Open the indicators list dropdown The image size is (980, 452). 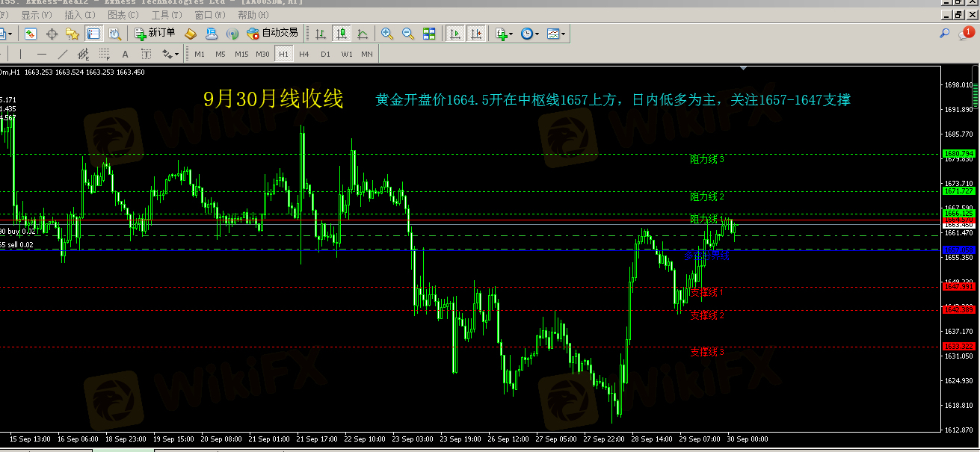[503, 34]
